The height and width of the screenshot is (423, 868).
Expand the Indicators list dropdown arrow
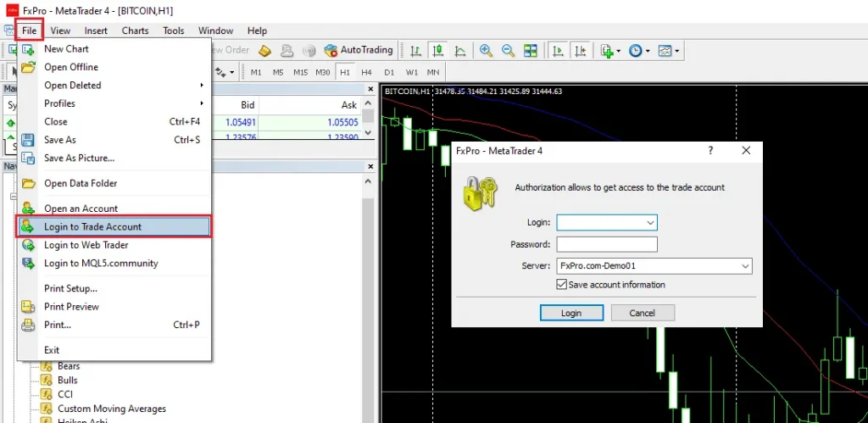coord(618,51)
